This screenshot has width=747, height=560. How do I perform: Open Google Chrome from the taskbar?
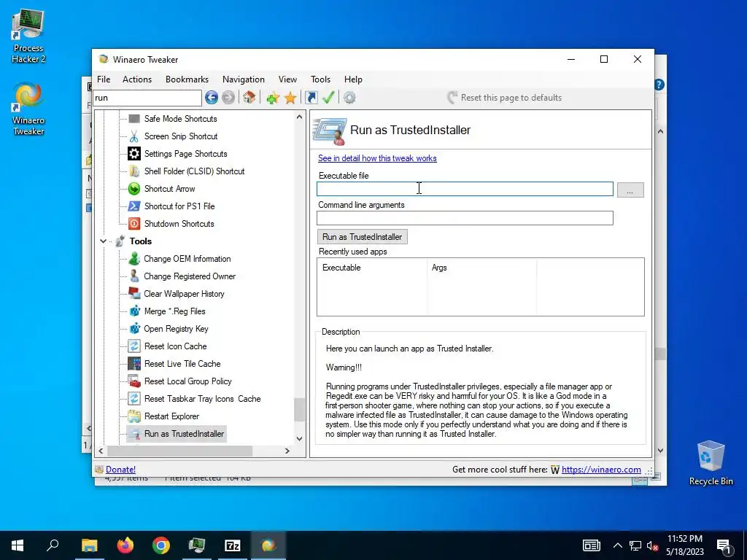pyautogui.click(x=161, y=545)
